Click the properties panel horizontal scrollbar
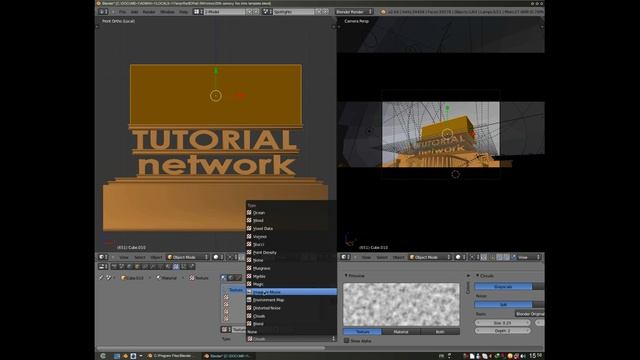 tap(211, 348)
